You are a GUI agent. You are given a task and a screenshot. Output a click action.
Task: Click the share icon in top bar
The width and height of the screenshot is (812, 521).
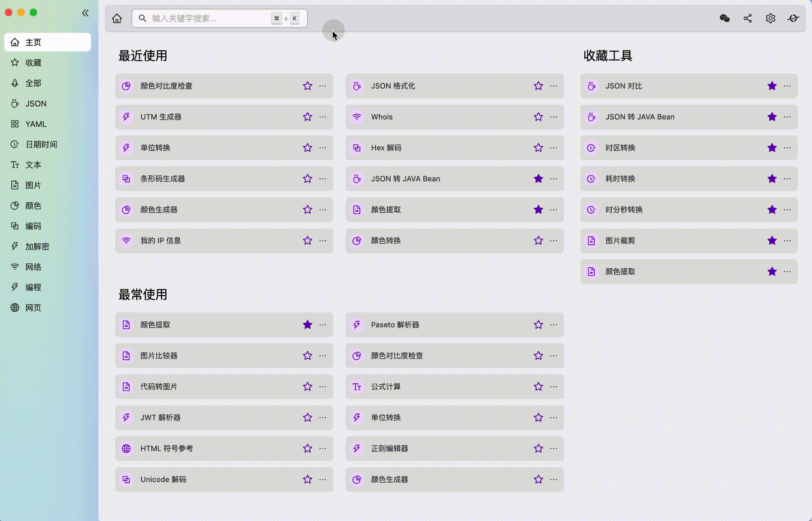tap(748, 18)
